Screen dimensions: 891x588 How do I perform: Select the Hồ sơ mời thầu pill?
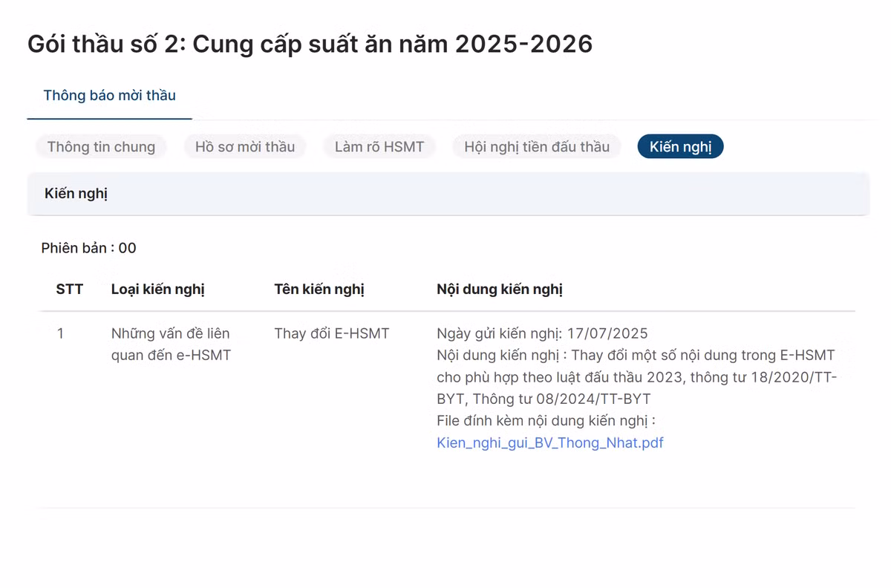pyautogui.click(x=245, y=147)
